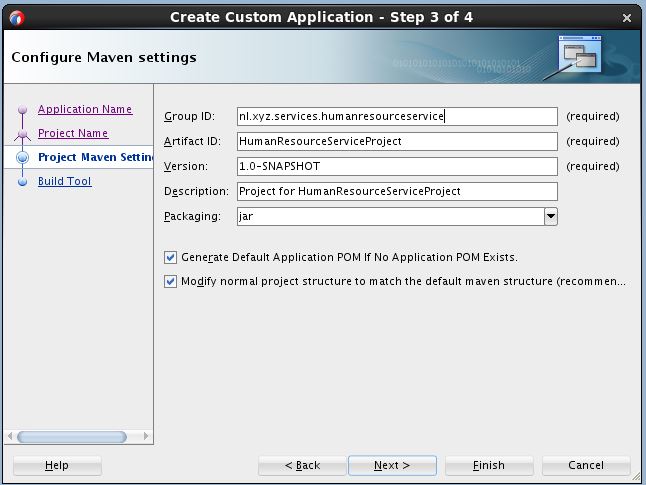Click the Finish button

tap(488, 465)
